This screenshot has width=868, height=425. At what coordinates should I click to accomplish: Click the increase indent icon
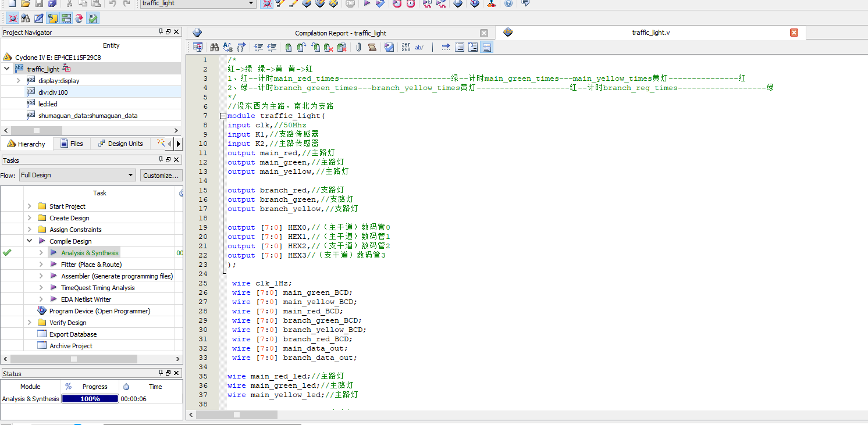(x=259, y=47)
